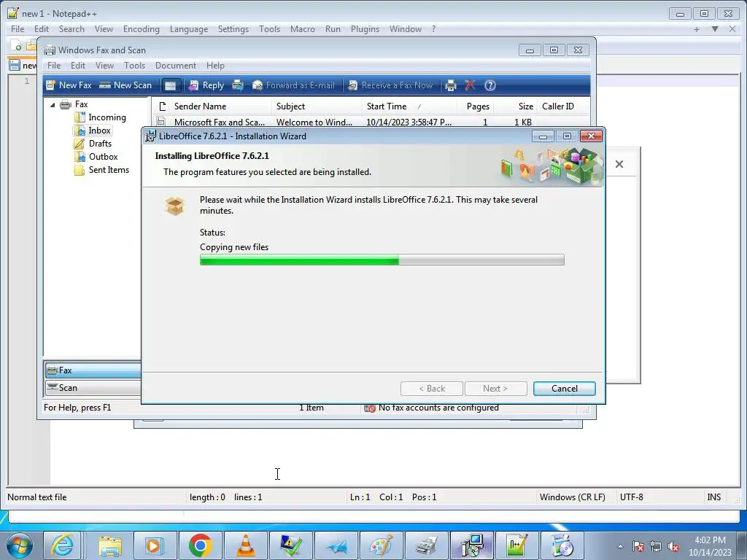Open the Paint palette icon in taskbar
Image resolution: width=747 pixels, height=560 pixels.
click(x=381, y=545)
